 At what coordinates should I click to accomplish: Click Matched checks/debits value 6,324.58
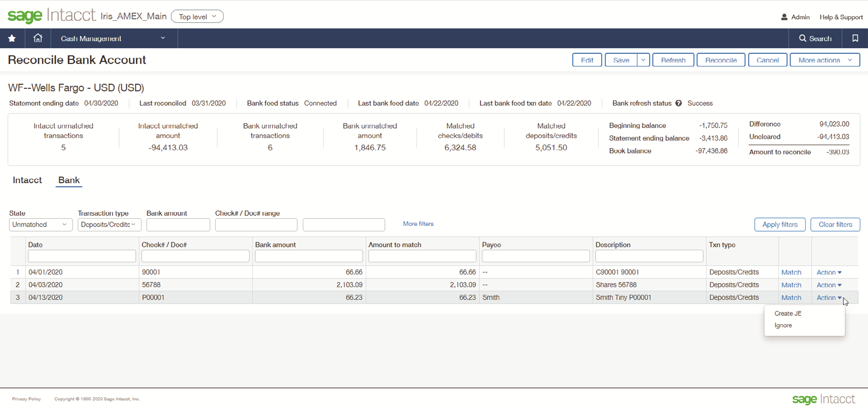pyautogui.click(x=460, y=148)
